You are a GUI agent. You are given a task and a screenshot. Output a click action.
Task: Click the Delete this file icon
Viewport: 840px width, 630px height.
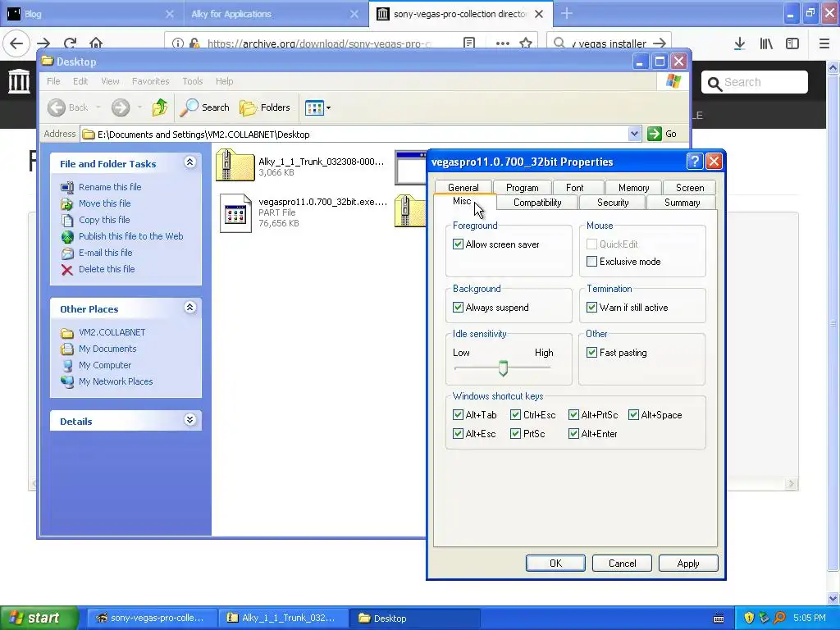coord(67,269)
